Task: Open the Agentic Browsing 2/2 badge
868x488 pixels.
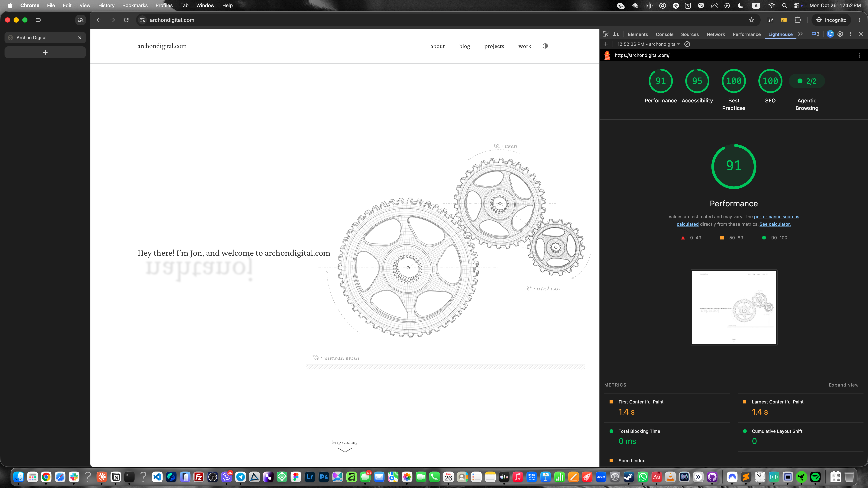Action: click(807, 81)
